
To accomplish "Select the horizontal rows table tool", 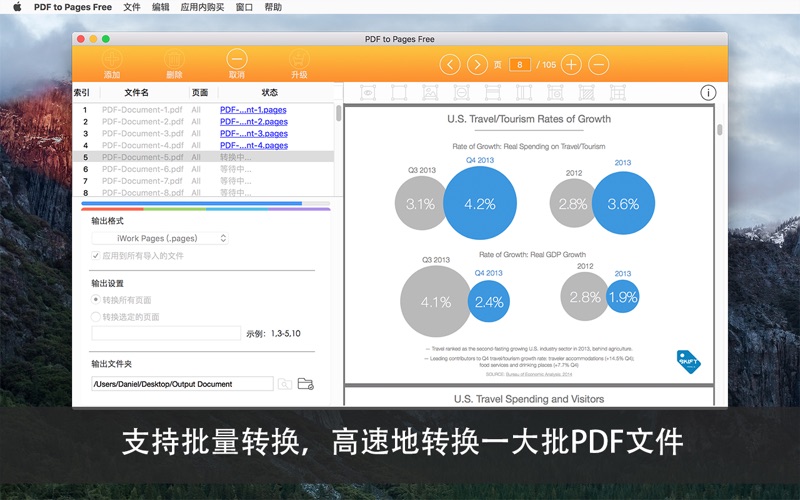I will click(493, 92).
